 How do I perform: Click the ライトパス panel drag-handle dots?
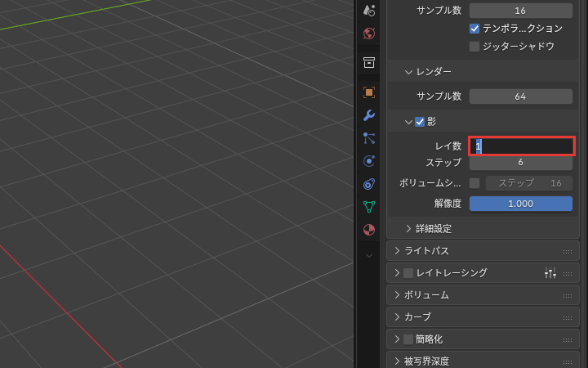[568, 252]
